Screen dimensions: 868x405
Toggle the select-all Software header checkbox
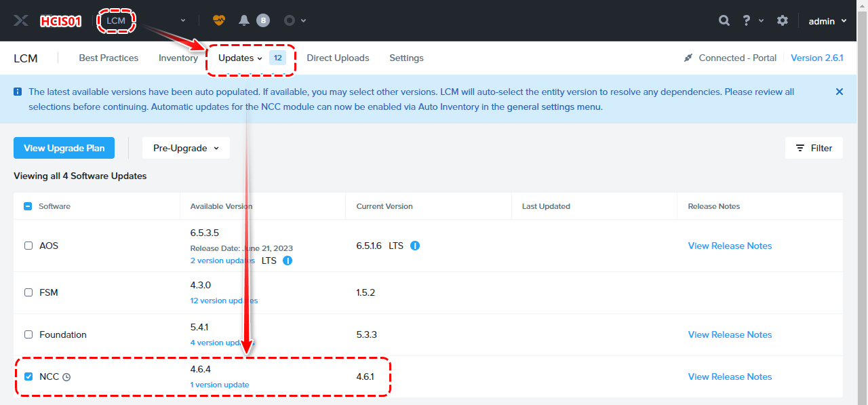click(x=28, y=206)
